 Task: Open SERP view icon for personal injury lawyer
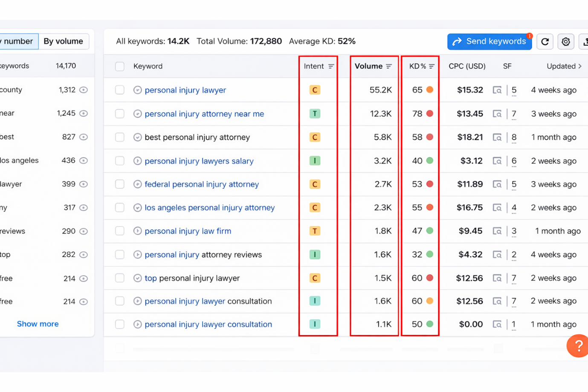(x=497, y=90)
